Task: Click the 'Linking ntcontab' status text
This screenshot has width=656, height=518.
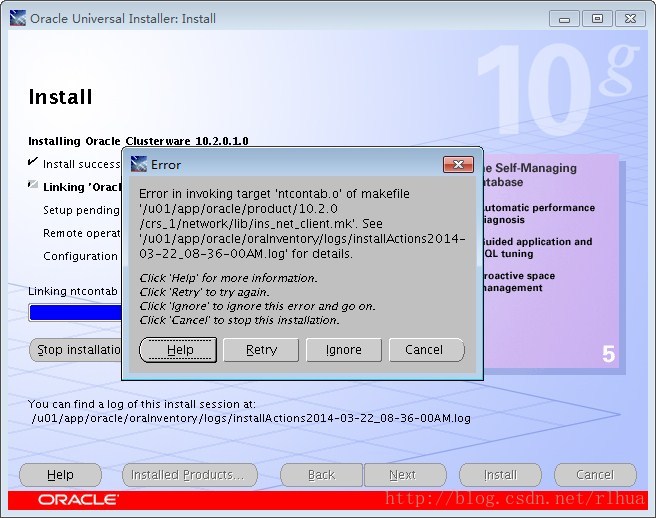Action: click(73, 291)
